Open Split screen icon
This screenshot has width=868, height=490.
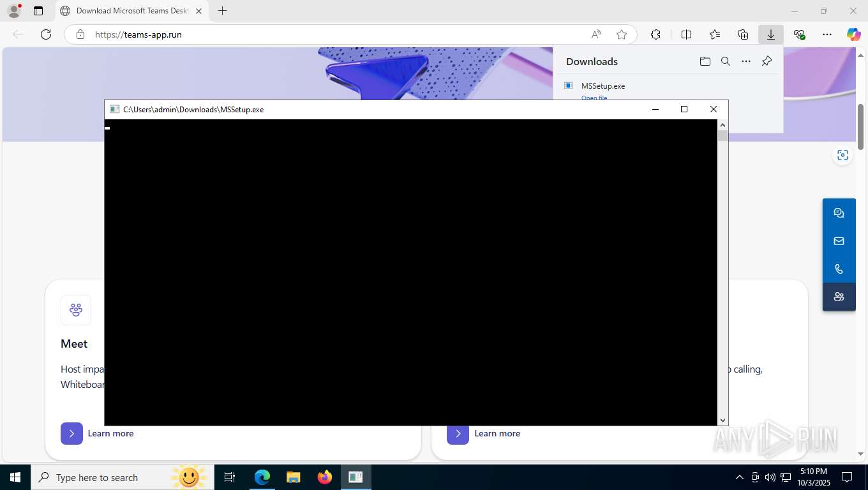(x=687, y=34)
